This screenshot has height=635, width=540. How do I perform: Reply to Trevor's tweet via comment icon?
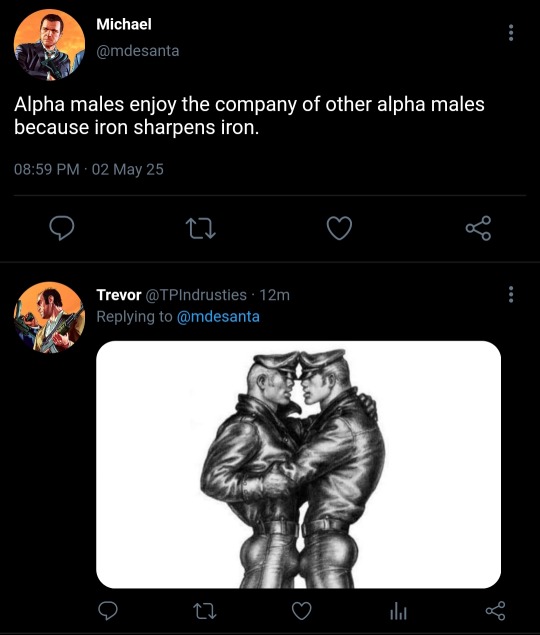108,611
